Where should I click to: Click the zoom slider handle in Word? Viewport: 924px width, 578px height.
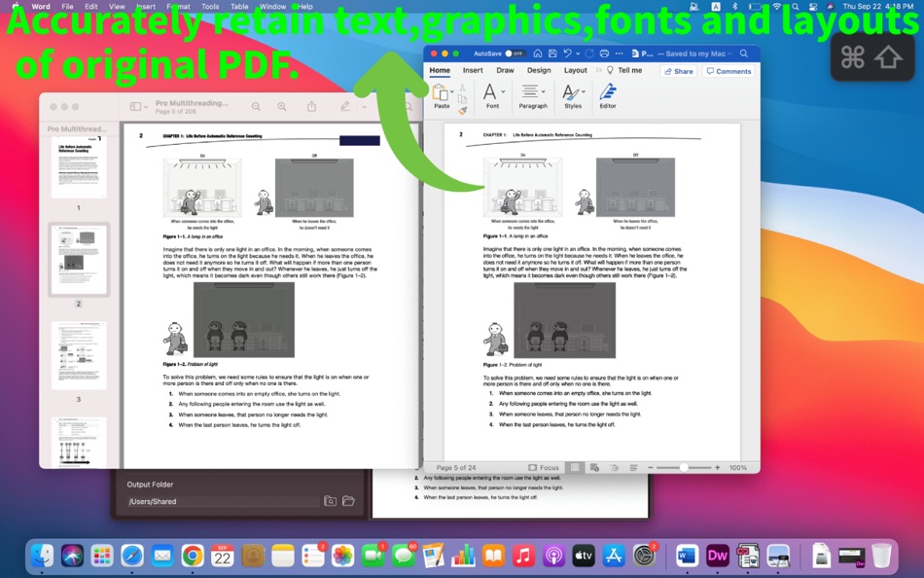click(684, 468)
